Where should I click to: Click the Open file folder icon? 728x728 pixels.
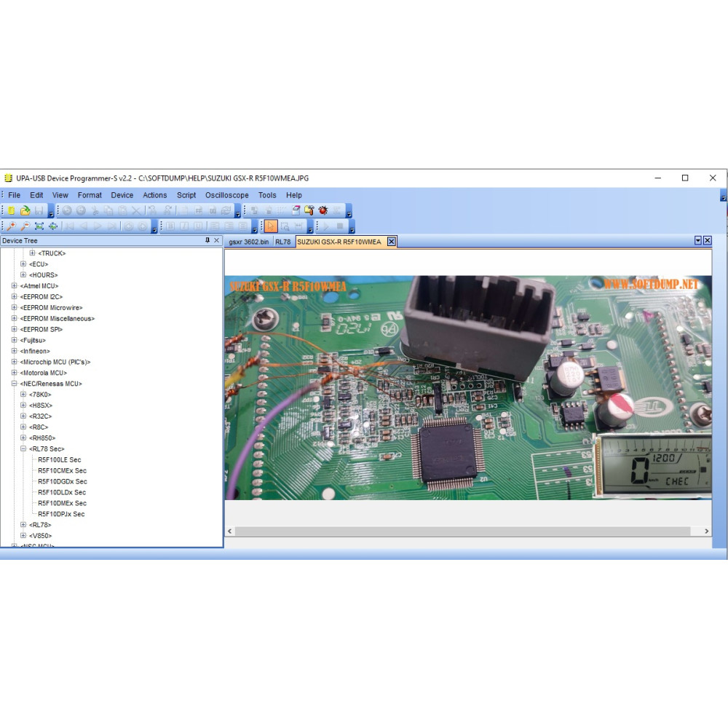pyautogui.click(x=25, y=210)
